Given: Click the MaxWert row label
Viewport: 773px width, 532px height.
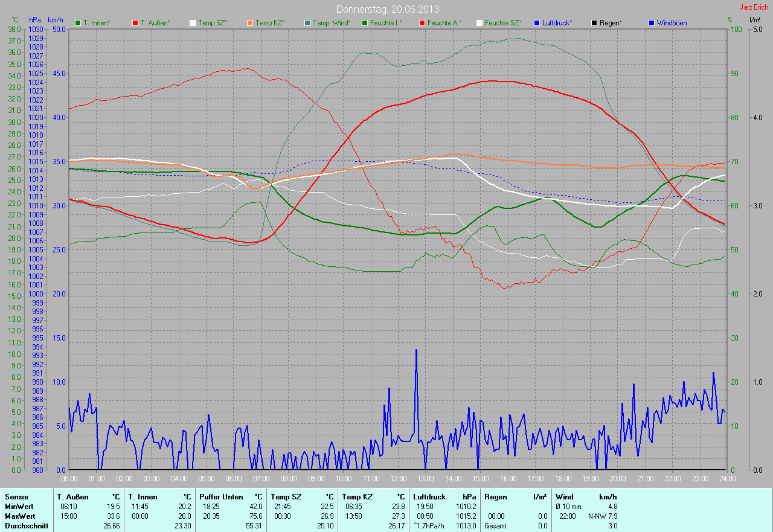Looking at the screenshot, I should (x=20, y=516).
